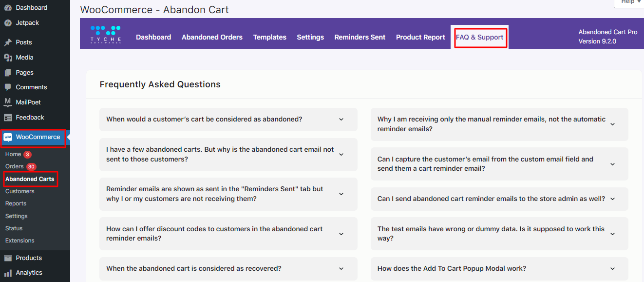Click 'Frequently Asked Questions' heading text
The width and height of the screenshot is (644, 282).
[x=160, y=84]
